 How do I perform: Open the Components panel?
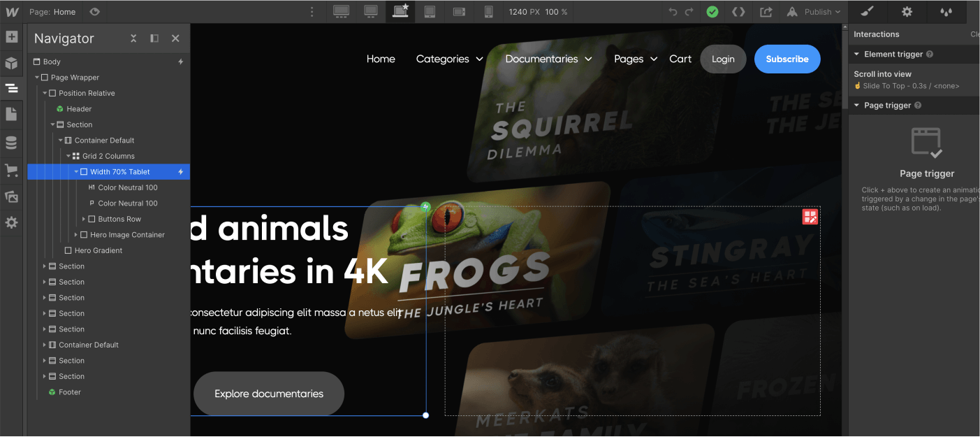point(11,63)
